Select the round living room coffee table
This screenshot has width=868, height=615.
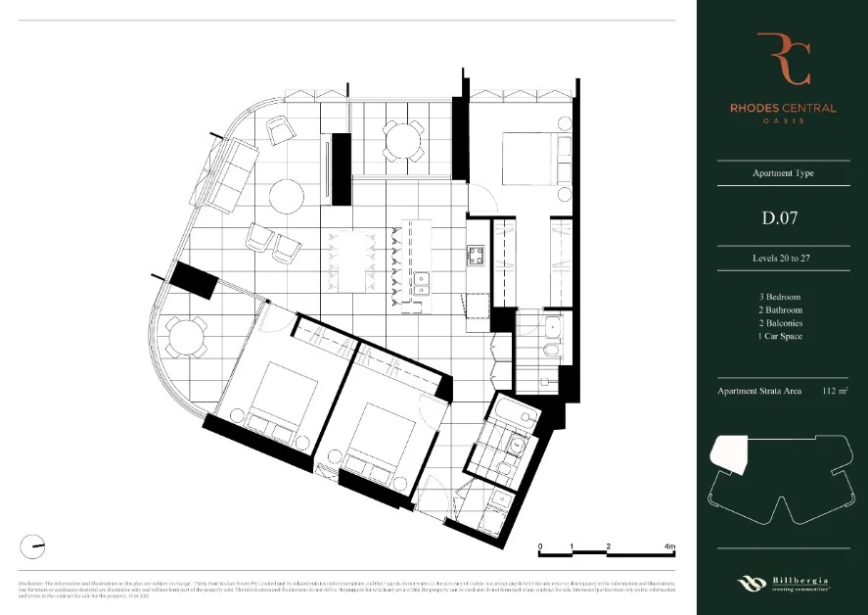coord(287,196)
